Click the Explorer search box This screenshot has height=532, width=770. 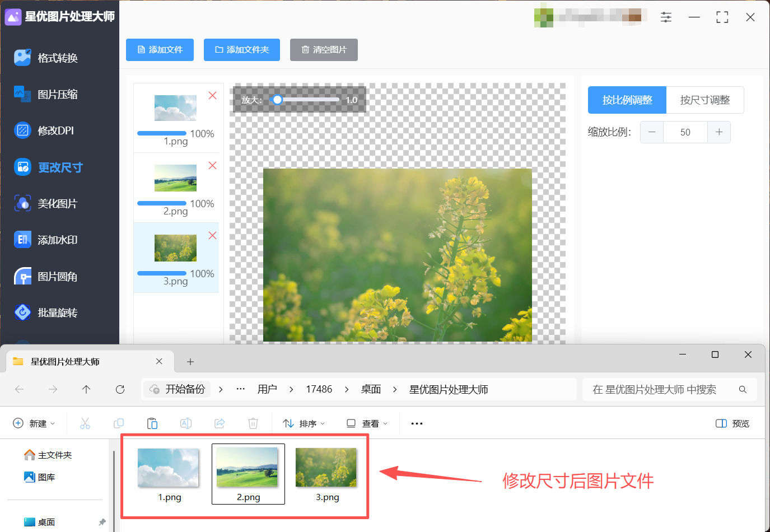(x=670, y=389)
